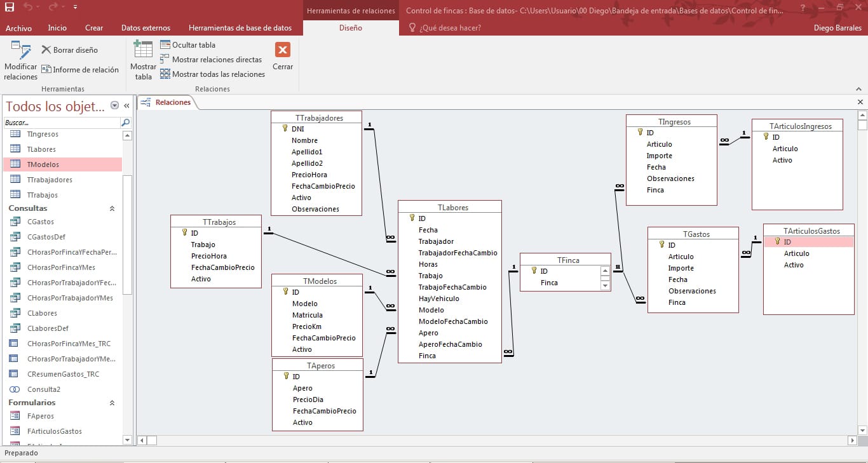Click the Ocultar tabla icon
The height and width of the screenshot is (463, 868).
point(165,45)
